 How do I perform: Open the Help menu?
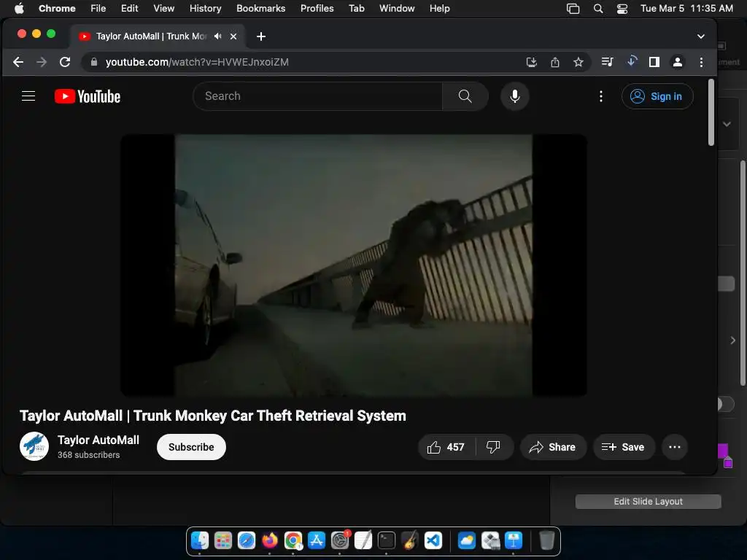[x=439, y=9]
